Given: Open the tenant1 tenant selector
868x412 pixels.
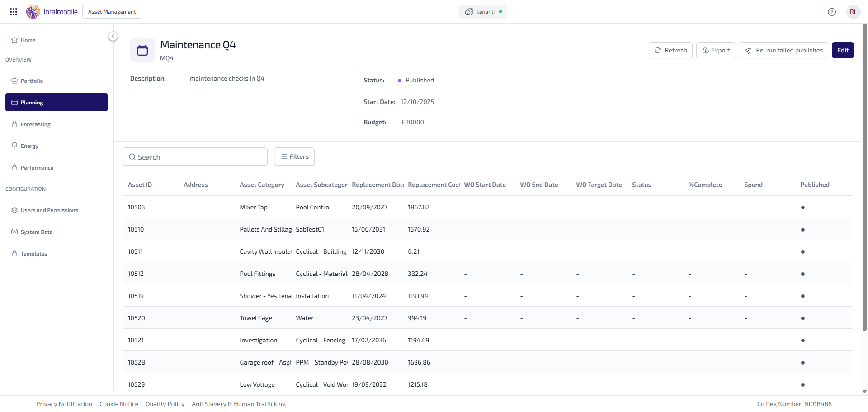Looking at the screenshot, I should pos(483,12).
